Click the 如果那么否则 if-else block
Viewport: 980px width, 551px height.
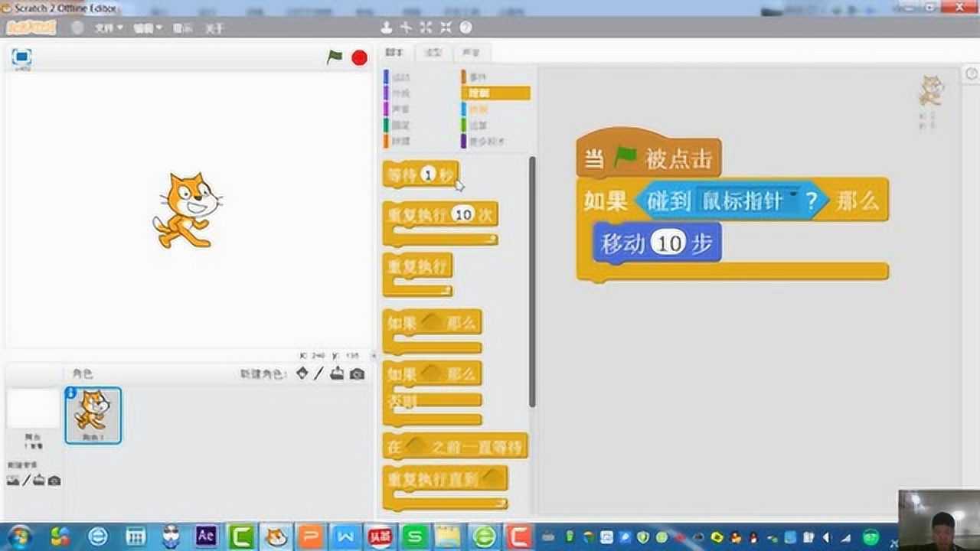(433, 393)
